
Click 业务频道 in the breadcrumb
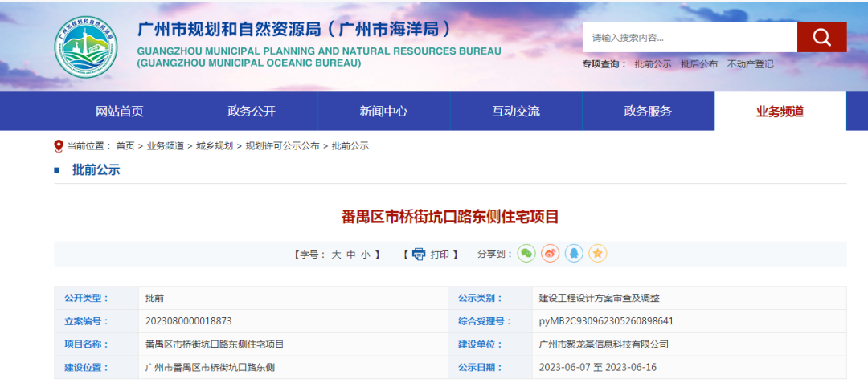[165, 146]
